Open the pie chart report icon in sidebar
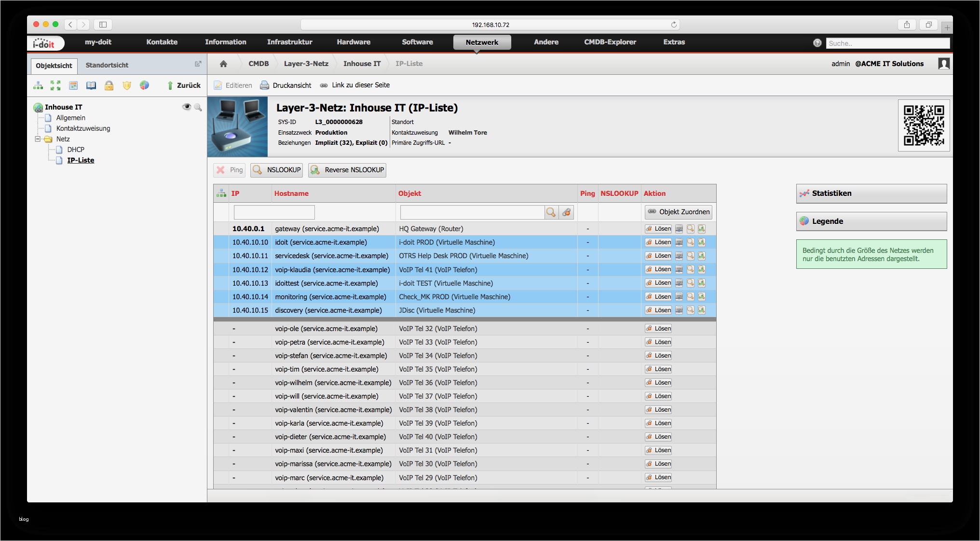The height and width of the screenshot is (541, 980). (144, 85)
